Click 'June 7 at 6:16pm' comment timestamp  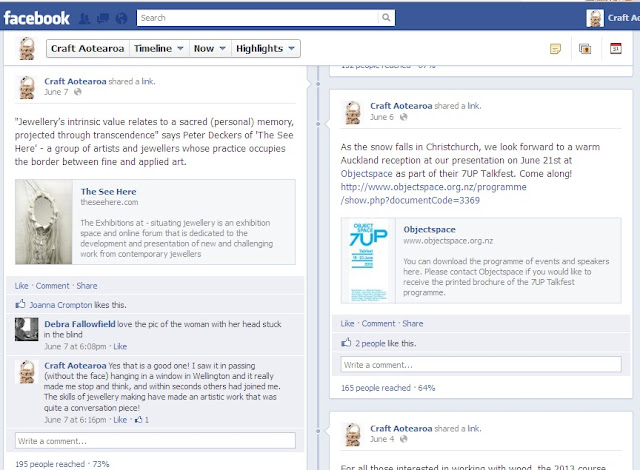tap(75, 419)
